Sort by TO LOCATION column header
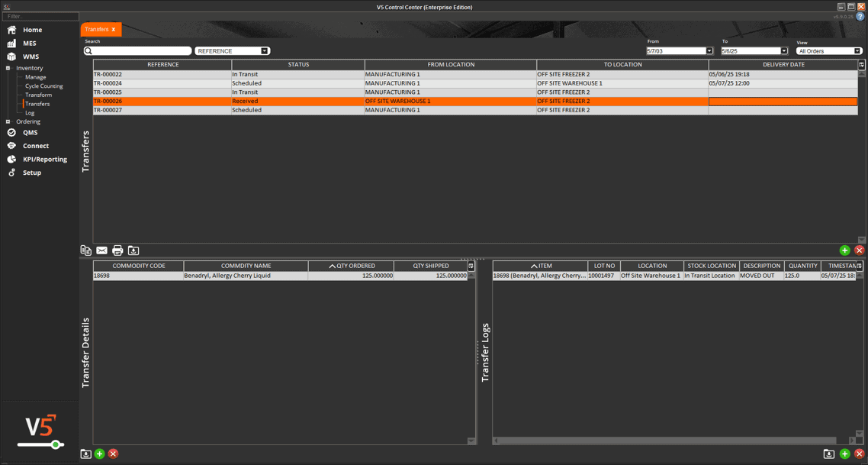This screenshot has width=868, height=465. coord(622,65)
